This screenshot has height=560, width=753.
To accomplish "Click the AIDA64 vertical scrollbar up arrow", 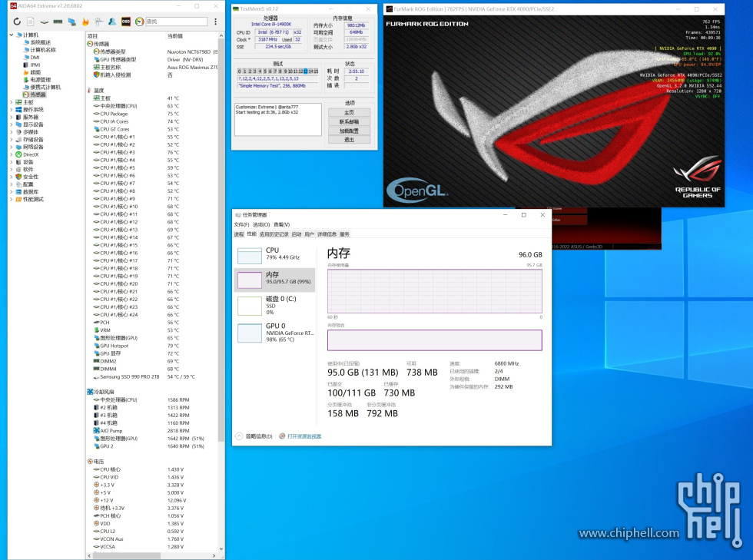I will [221, 36].
